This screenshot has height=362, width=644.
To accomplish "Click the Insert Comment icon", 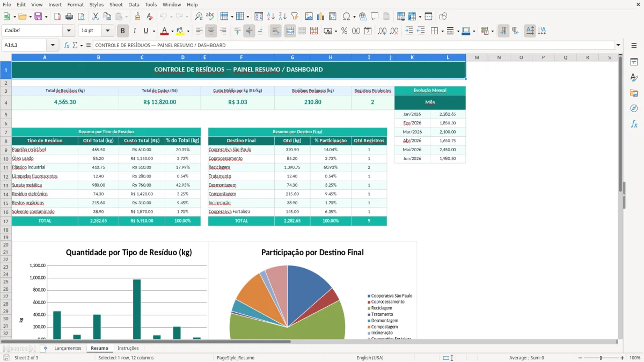I will [x=375, y=17].
